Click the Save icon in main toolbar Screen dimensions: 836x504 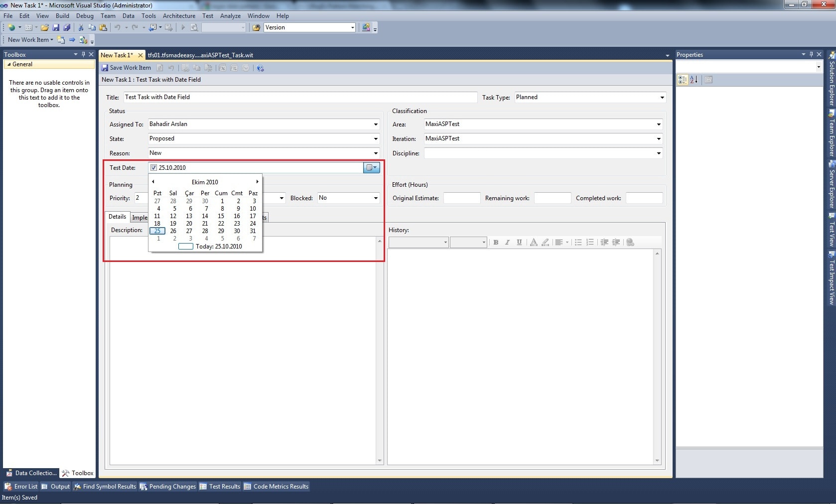pyautogui.click(x=56, y=27)
